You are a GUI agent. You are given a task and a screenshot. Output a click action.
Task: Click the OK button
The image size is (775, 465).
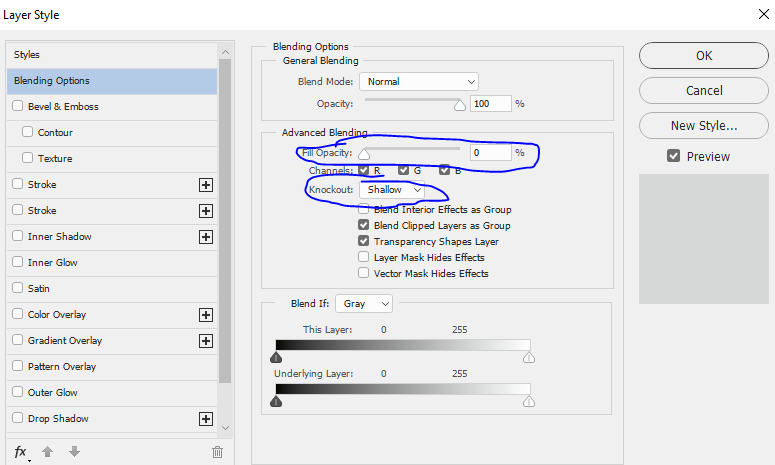704,55
